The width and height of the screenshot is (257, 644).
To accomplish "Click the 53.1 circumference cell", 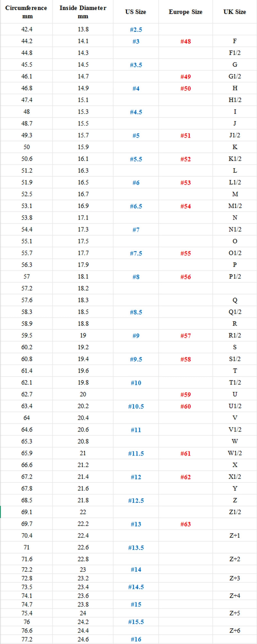I will (27, 206).
